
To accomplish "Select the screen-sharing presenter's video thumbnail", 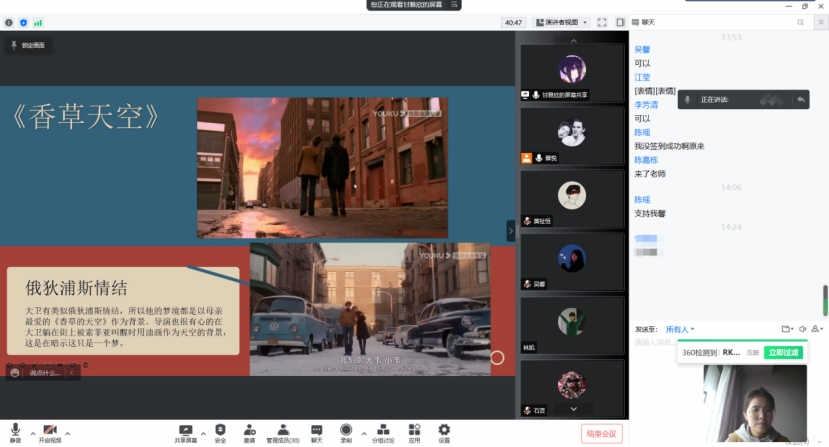I will pos(572,73).
